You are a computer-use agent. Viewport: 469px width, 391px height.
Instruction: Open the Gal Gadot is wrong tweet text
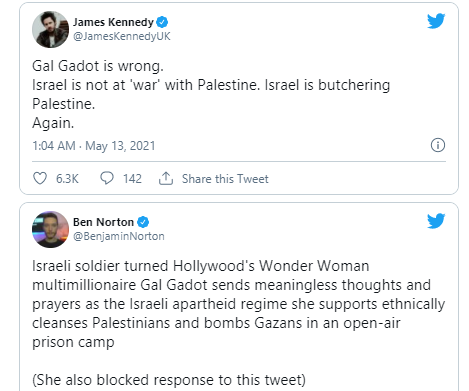[211, 95]
